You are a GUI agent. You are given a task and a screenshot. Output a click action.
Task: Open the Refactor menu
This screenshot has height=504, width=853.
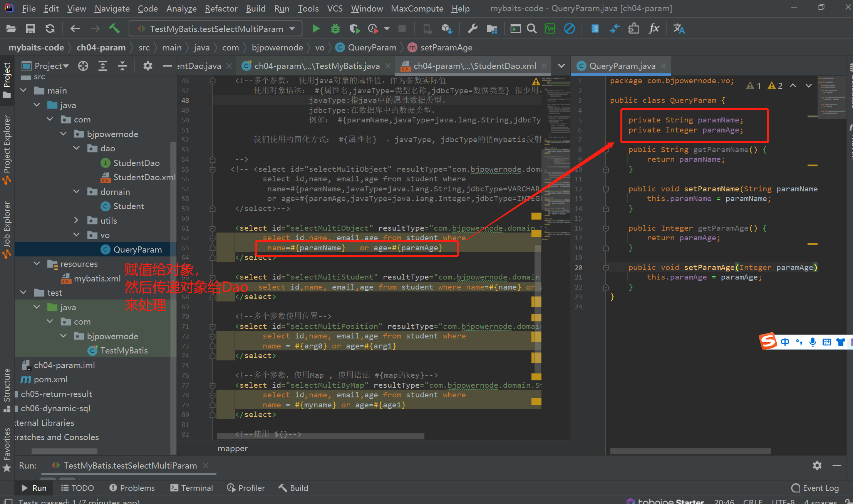[221, 8]
